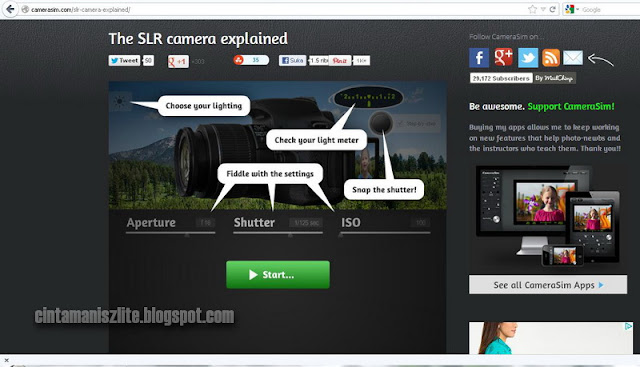Follow CameraSim on Google Plus icon

[503, 57]
